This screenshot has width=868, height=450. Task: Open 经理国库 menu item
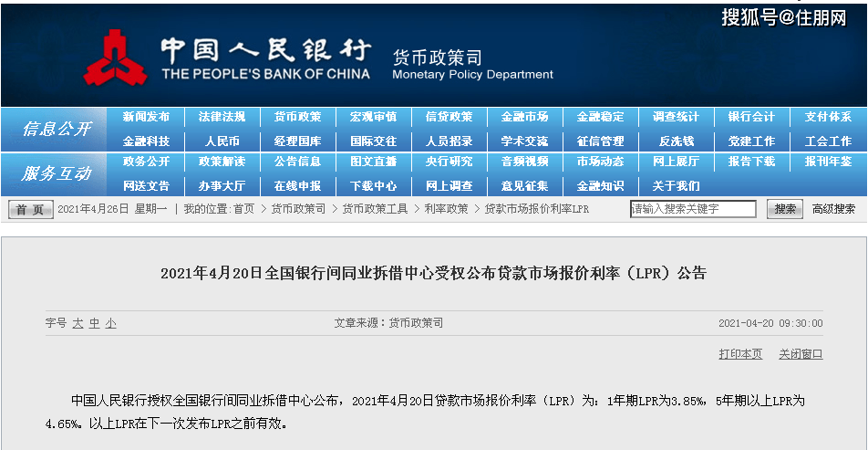298,141
